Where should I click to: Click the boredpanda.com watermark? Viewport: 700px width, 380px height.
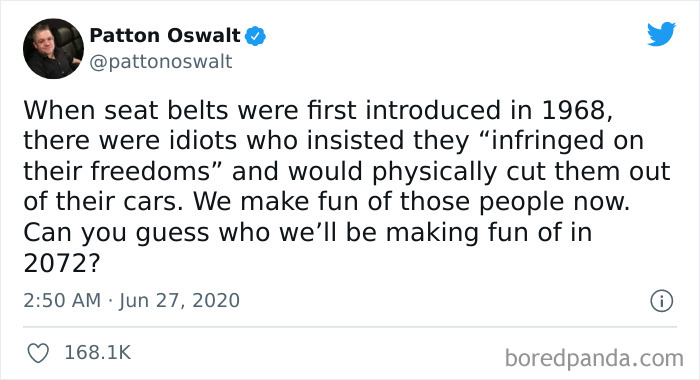point(594,359)
